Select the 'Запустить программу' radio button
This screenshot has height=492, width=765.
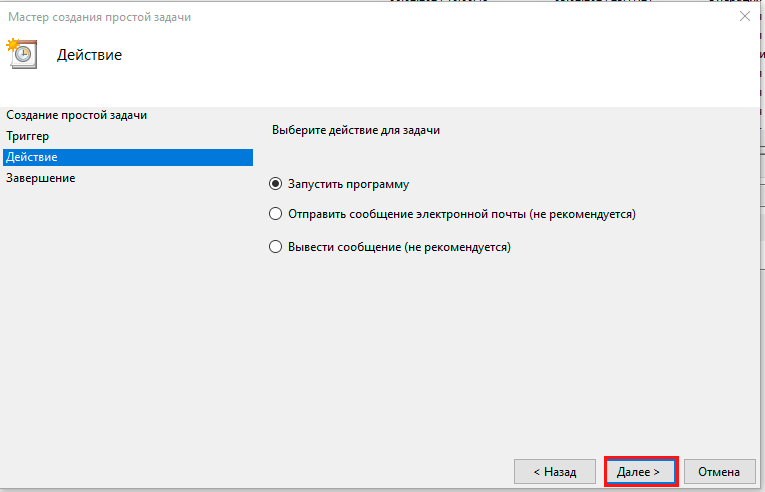276,184
